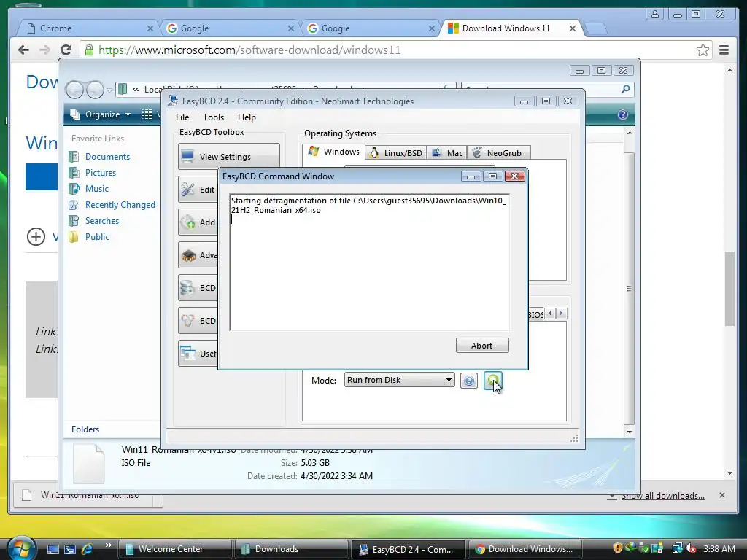Click Show all downloads link
Screen dimensions: 747x560
(662, 496)
